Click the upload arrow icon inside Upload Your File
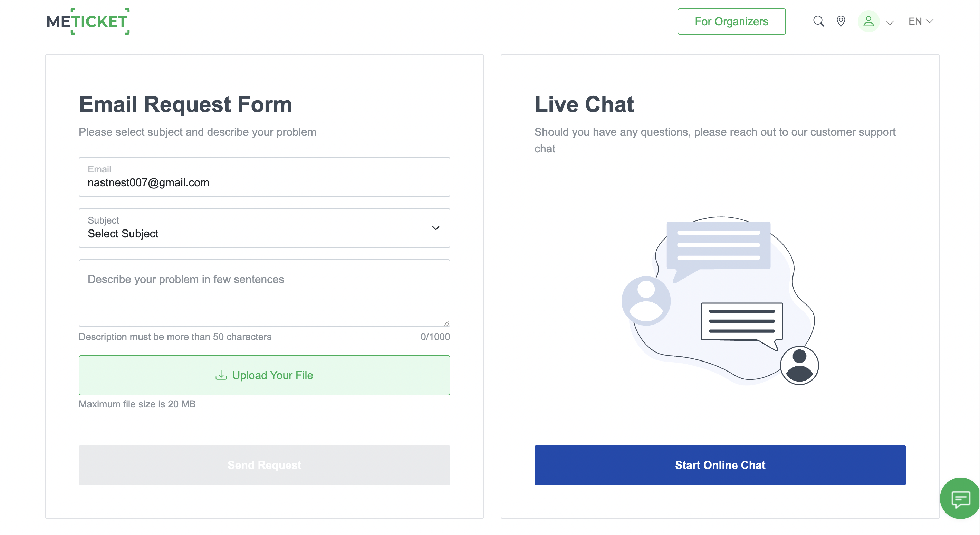This screenshot has height=535, width=980. [221, 375]
